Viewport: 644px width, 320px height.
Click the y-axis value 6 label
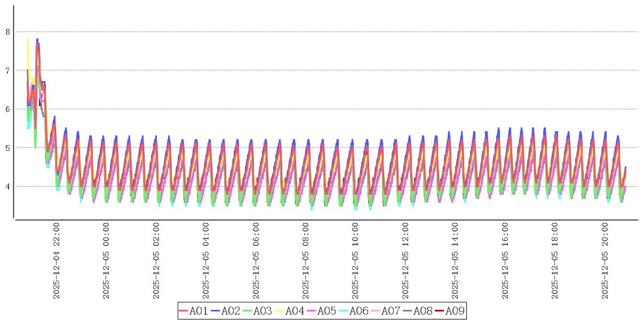8,109
